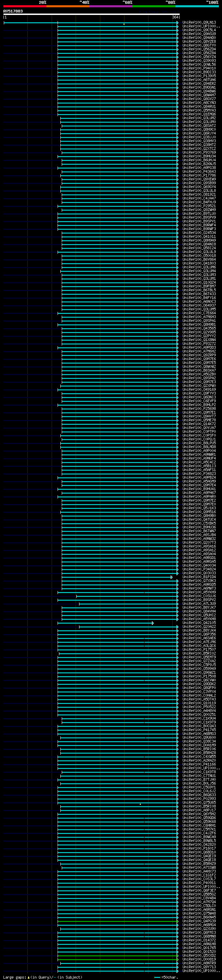
Task: Select UniRef100_Q8W4H7 label
Action: pos(199,95)
